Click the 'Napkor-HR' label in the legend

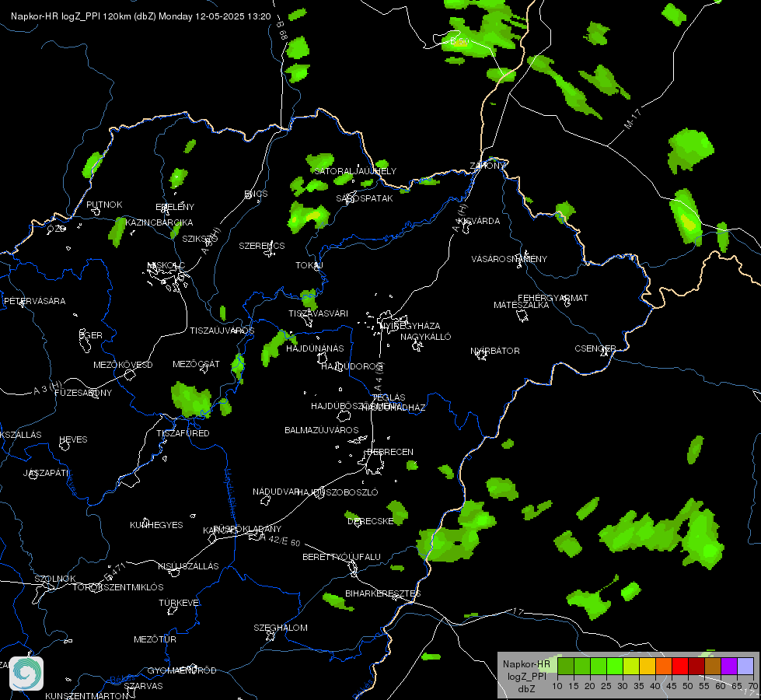(x=526, y=664)
